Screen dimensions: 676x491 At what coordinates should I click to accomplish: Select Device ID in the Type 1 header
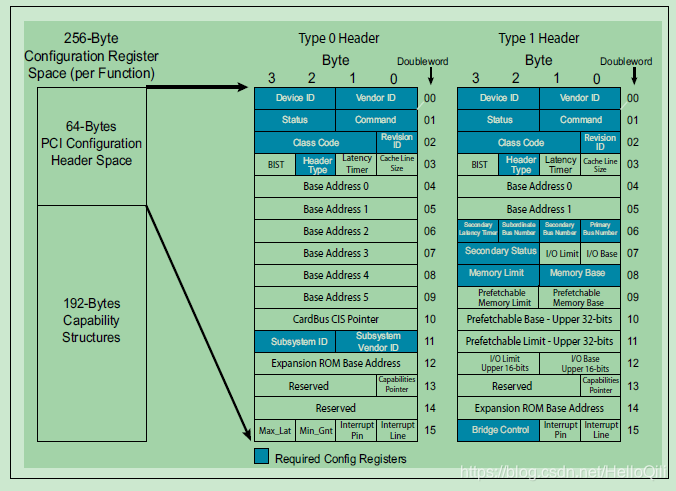(498, 98)
